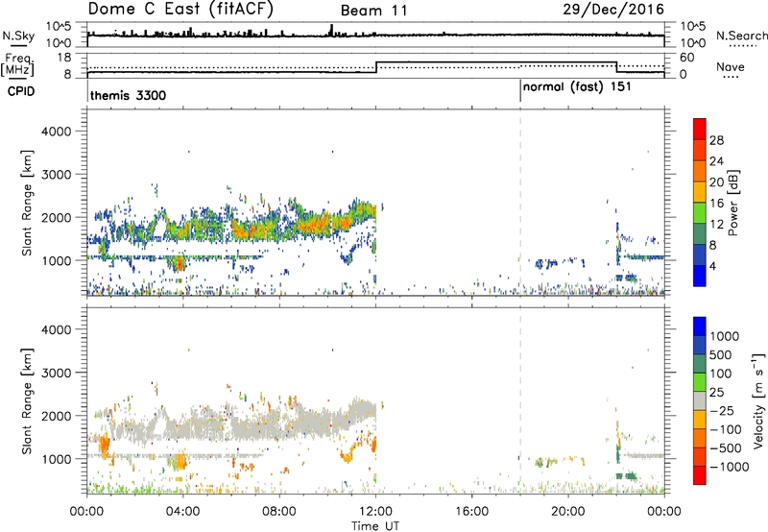Click the 'CPID' row label

click(21, 91)
